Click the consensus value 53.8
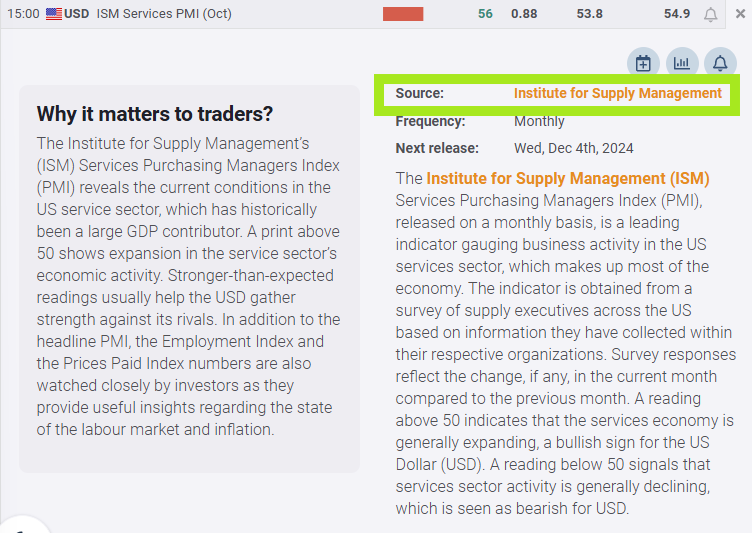 (x=590, y=14)
